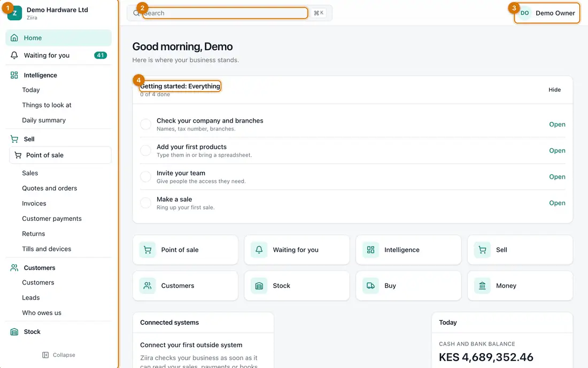Click the Stock section heading in sidebar
The height and width of the screenshot is (368, 588).
point(32,332)
